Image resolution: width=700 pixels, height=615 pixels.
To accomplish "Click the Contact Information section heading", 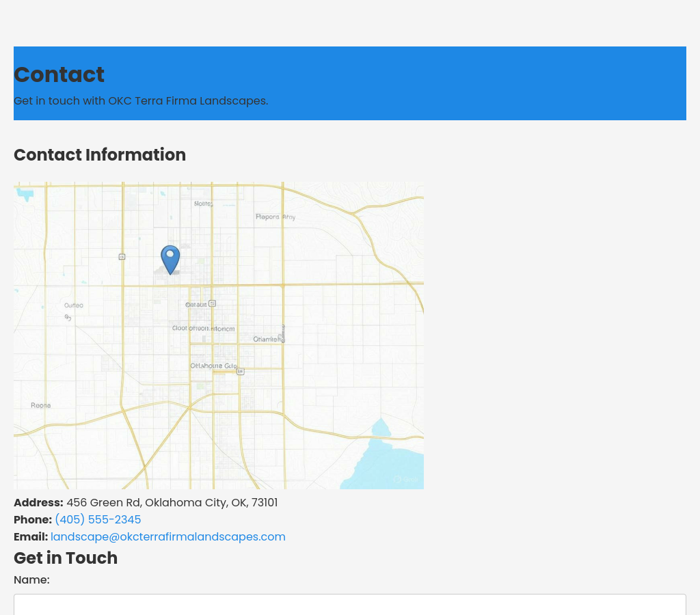I will (x=100, y=154).
